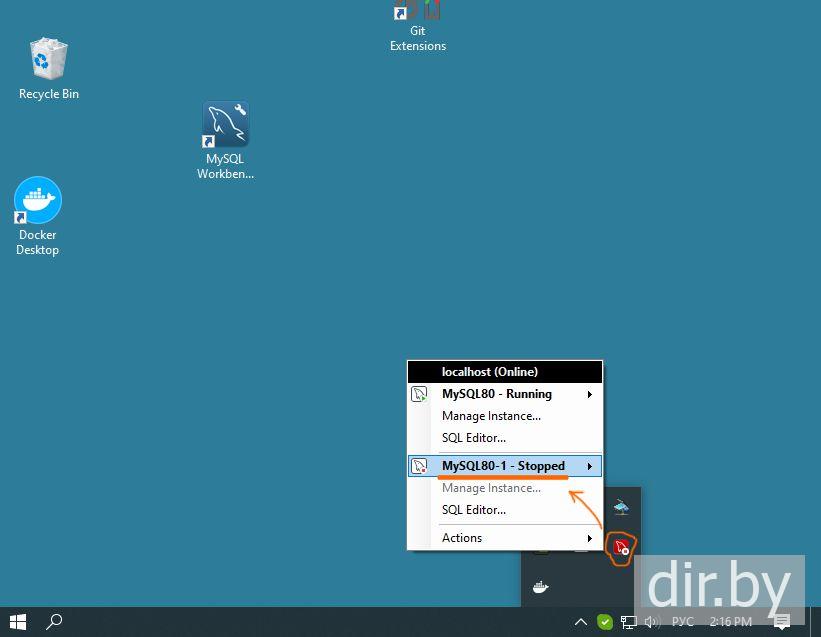The height and width of the screenshot is (637, 821).
Task: Click the red MySQL Notifier tray icon
Action: pyautogui.click(x=621, y=547)
